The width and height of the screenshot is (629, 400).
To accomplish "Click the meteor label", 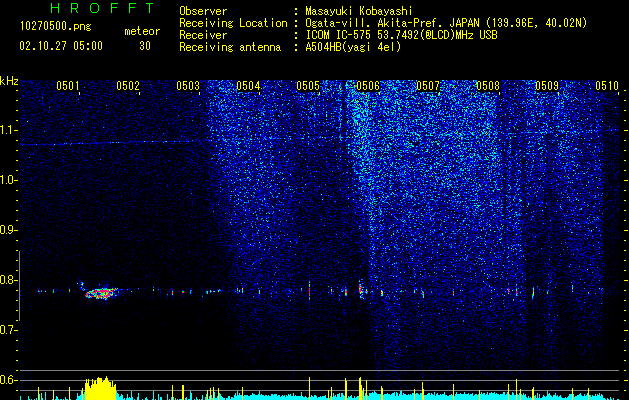I will pyautogui.click(x=142, y=31).
